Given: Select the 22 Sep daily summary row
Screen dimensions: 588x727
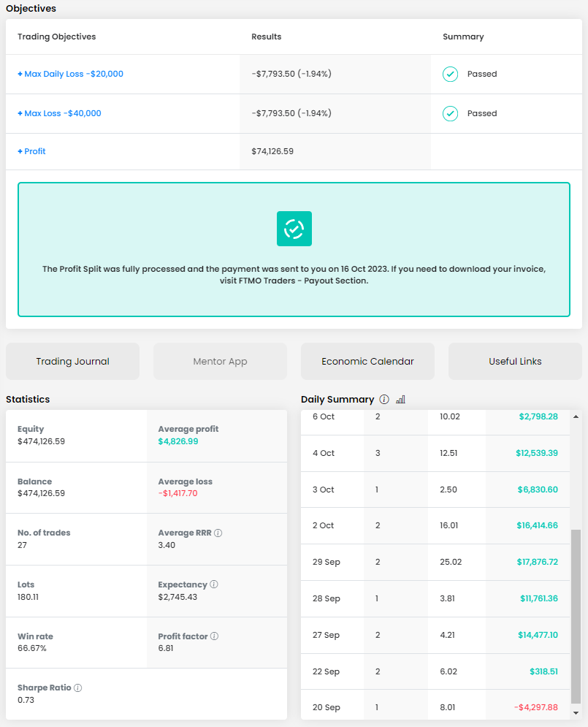Looking at the screenshot, I should click(x=435, y=671).
